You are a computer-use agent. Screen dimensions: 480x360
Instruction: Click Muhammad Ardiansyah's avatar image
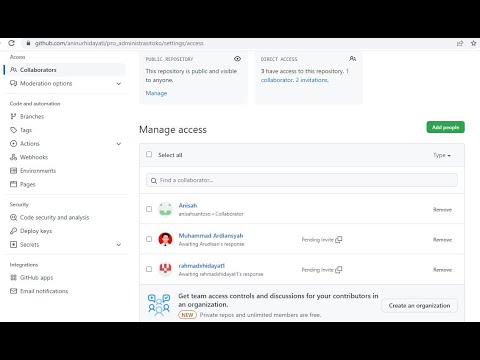(x=165, y=239)
